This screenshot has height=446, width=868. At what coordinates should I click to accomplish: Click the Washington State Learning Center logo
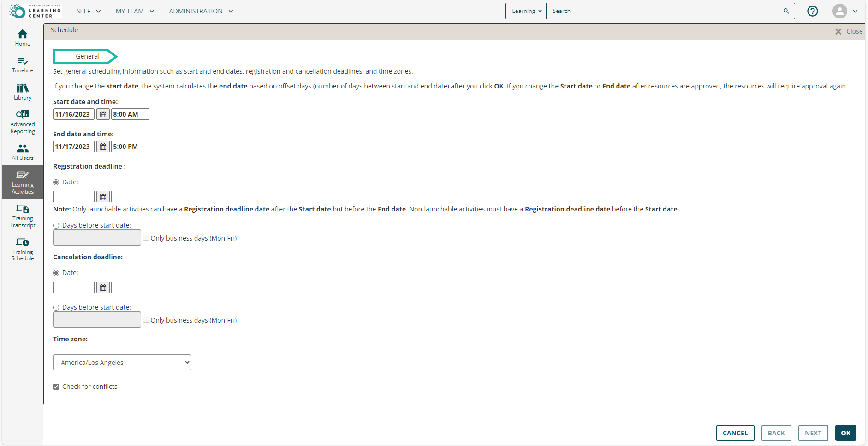click(35, 11)
